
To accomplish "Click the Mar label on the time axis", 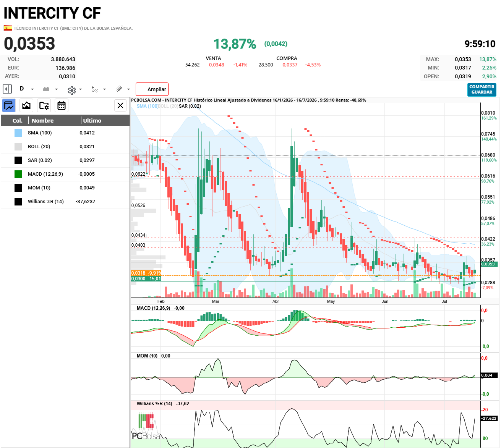I will pos(216,301).
